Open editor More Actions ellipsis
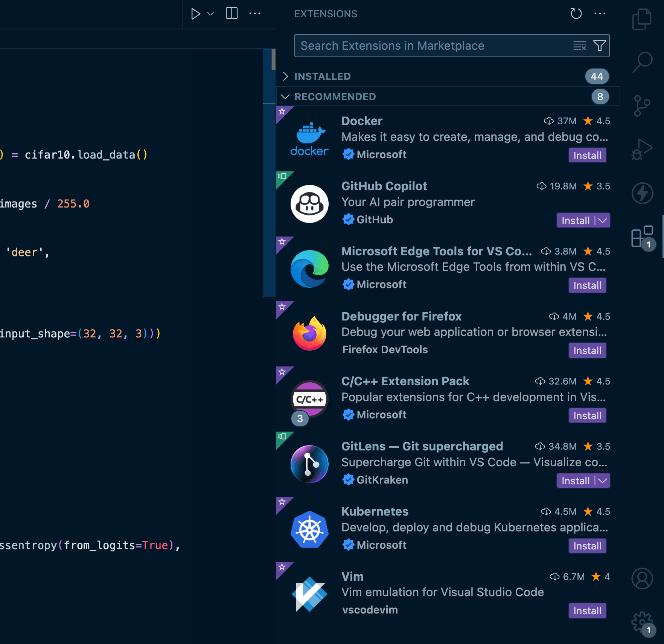 (x=255, y=14)
